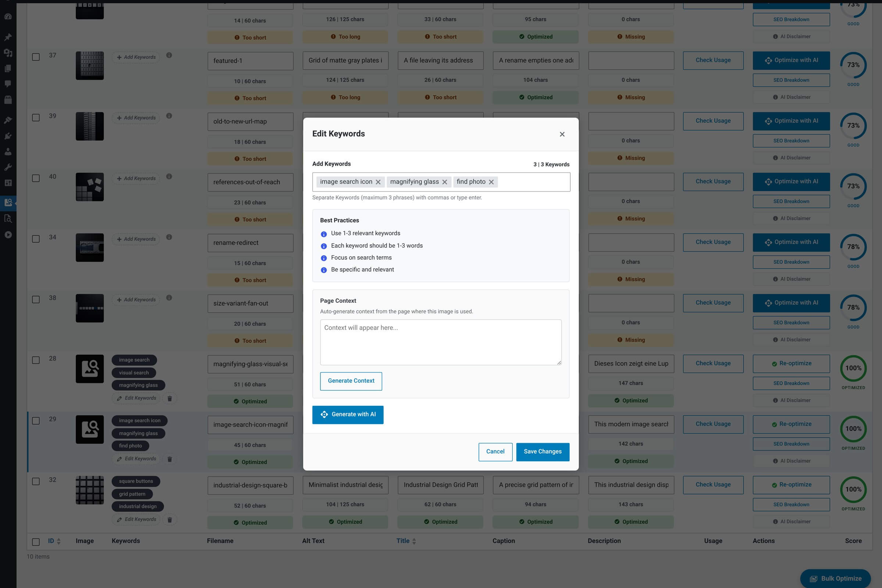The height and width of the screenshot is (588, 882).
Task: Click the 'visual search' keyword tag in row 28
Action: tap(134, 373)
